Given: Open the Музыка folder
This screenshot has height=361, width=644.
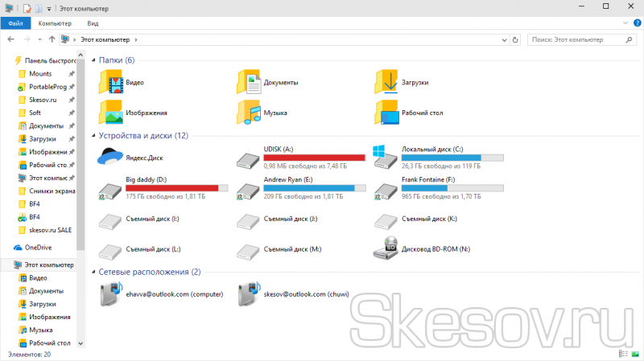Looking at the screenshot, I should 250,112.
